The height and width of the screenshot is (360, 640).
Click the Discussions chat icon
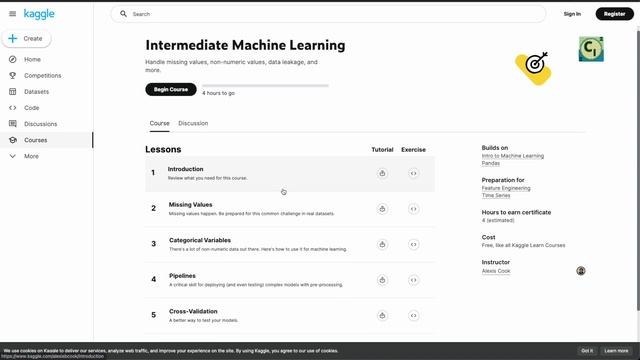point(13,124)
